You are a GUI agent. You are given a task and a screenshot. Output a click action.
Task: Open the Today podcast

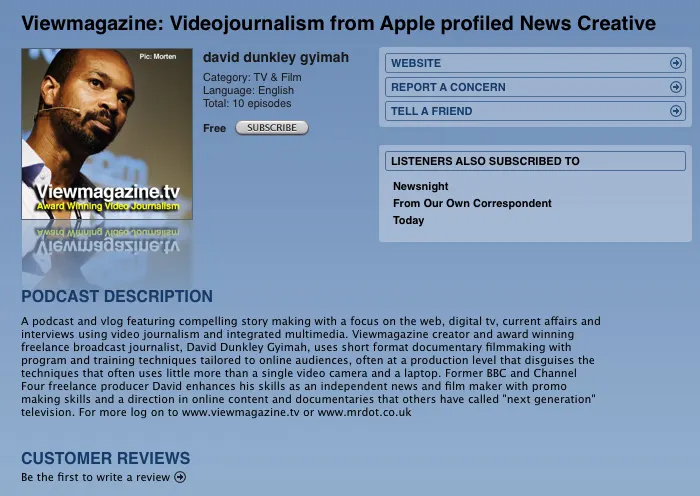408,220
